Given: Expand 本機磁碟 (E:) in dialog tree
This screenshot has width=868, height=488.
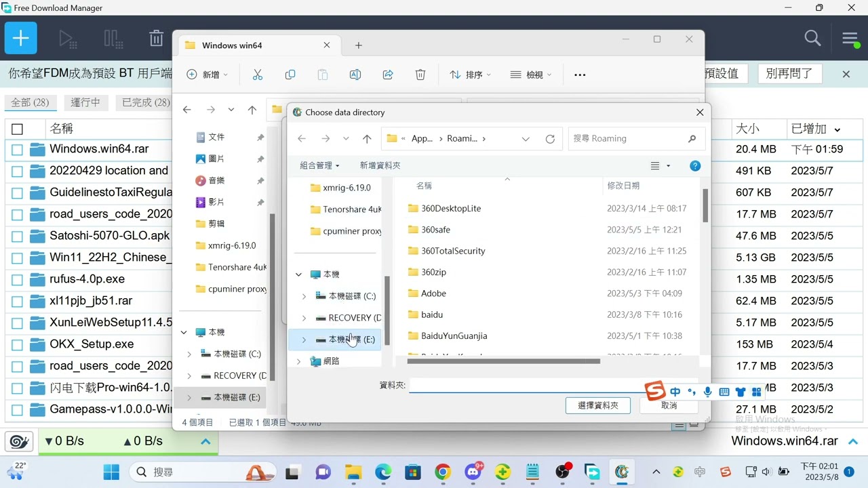Looking at the screenshot, I should (304, 340).
